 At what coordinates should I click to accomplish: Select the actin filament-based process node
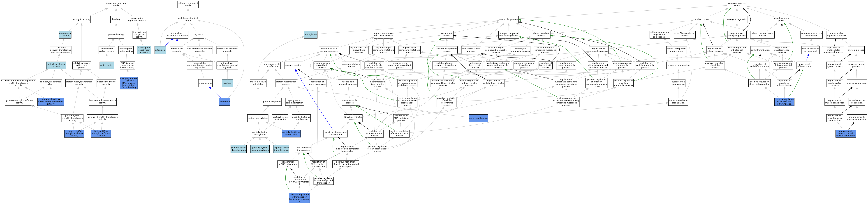[685, 34]
